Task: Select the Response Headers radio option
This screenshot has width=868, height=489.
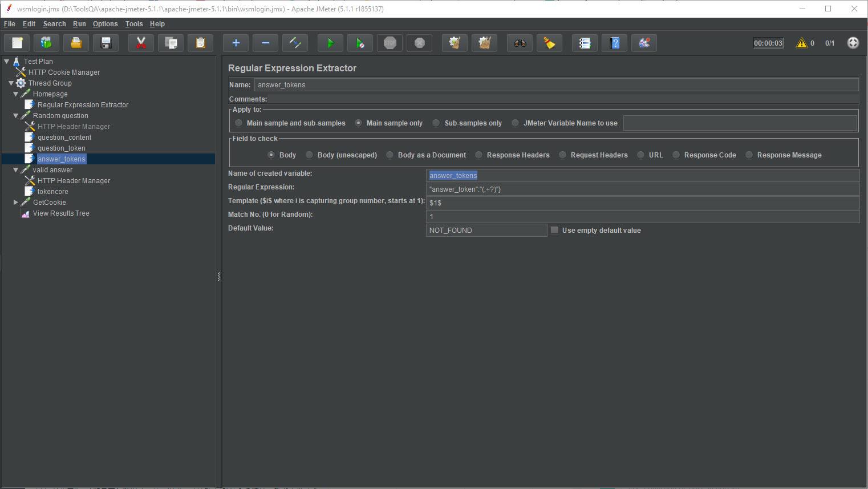Action: click(478, 155)
